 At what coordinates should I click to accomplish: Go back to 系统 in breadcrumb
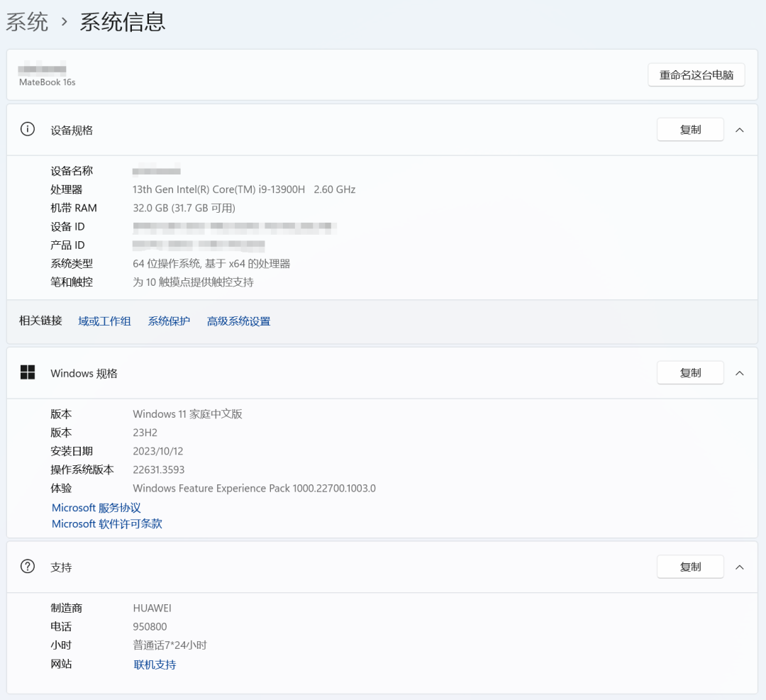tap(27, 22)
